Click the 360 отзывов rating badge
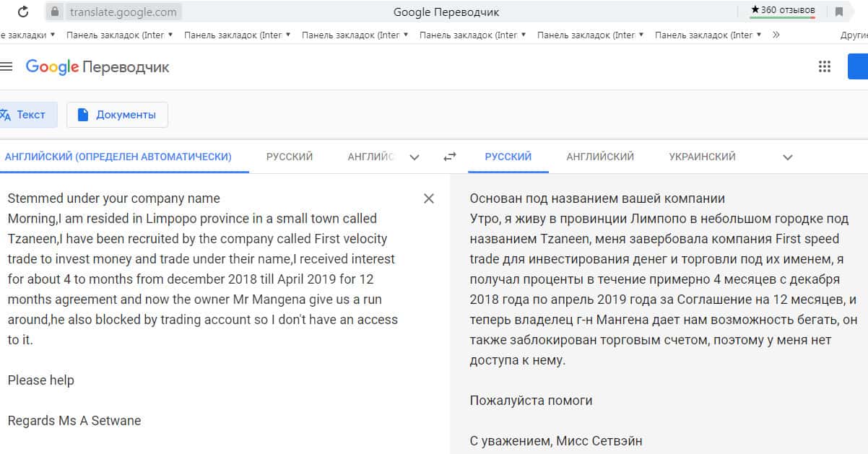Image resolution: width=868 pixels, height=454 pixels. (783, 10)
